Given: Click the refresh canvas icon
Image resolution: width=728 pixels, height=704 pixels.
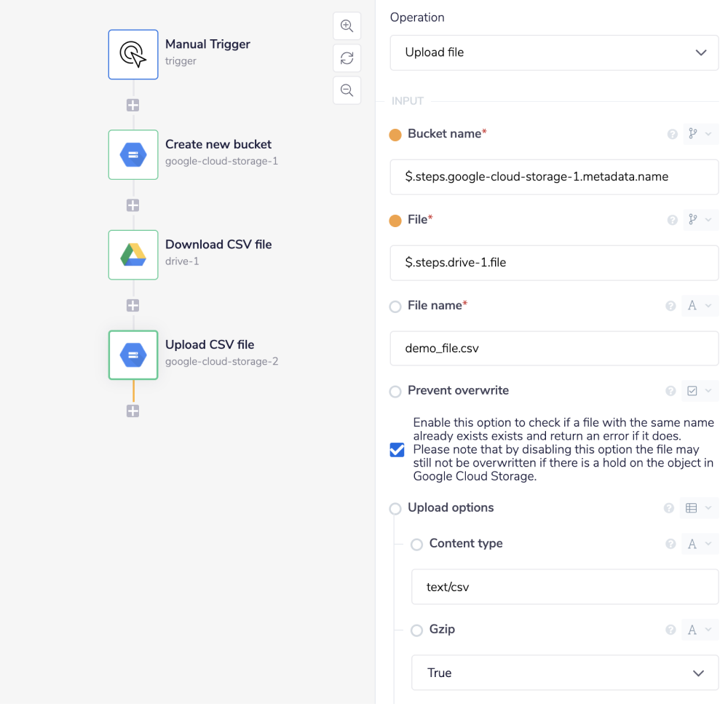Looking at the screenshot, I should (x=347, y=58).
